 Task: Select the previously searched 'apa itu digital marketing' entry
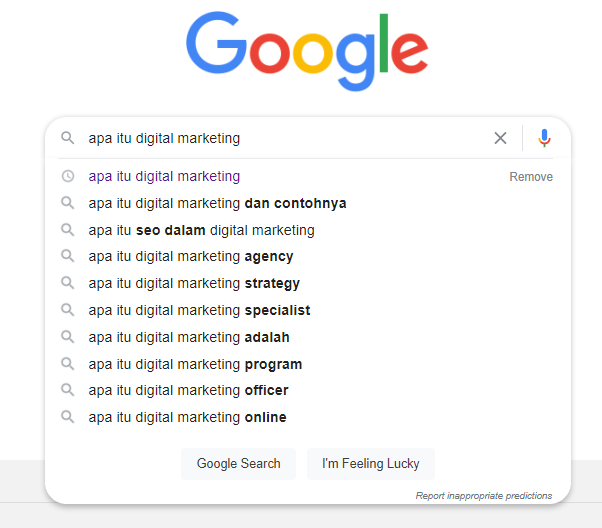click(164, 176)
